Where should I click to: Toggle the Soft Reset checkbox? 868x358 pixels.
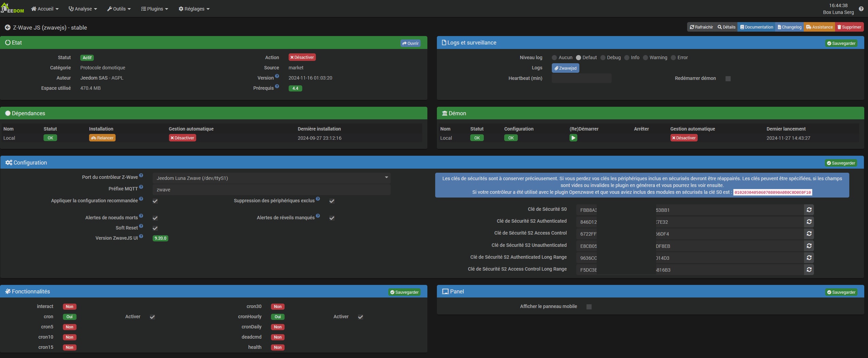click(x=155, y=228)
